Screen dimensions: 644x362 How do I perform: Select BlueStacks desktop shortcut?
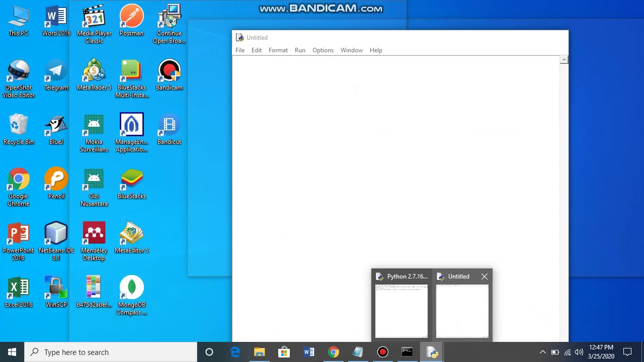[x=132, y=184]
